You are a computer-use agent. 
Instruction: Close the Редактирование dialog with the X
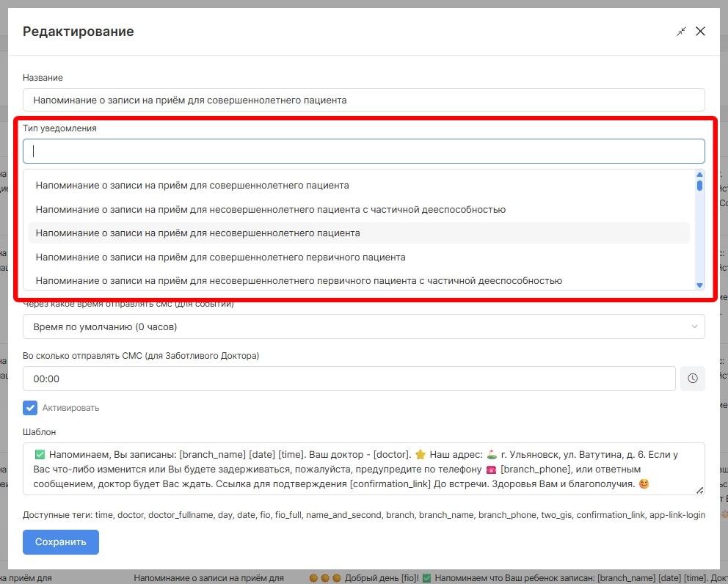[700, 32]
